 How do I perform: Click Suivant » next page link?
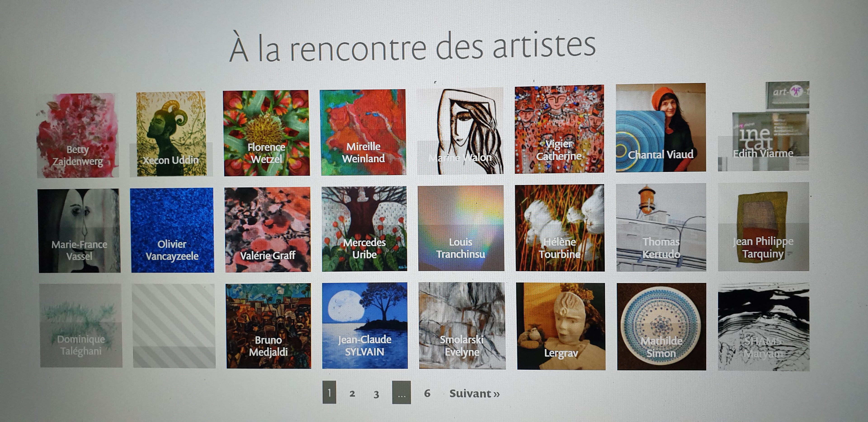point(474,393)
